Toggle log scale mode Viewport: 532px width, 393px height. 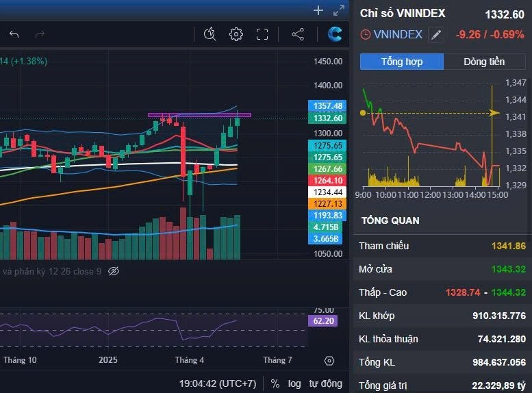pyautogui.click(x=294, y=384)
